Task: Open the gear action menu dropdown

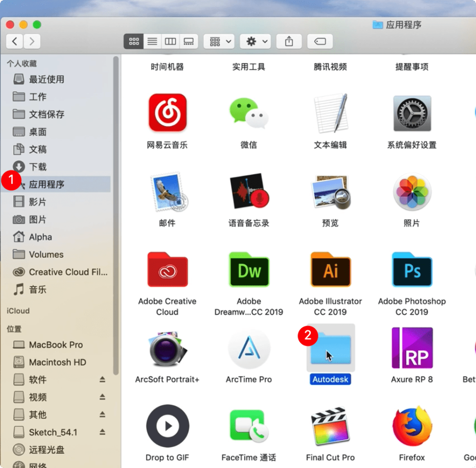Action: 255,41
